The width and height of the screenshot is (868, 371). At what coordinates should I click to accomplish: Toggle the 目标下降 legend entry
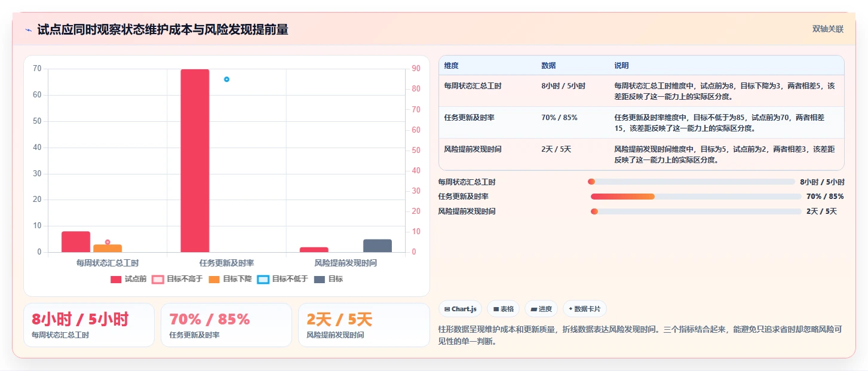point(230,279)
